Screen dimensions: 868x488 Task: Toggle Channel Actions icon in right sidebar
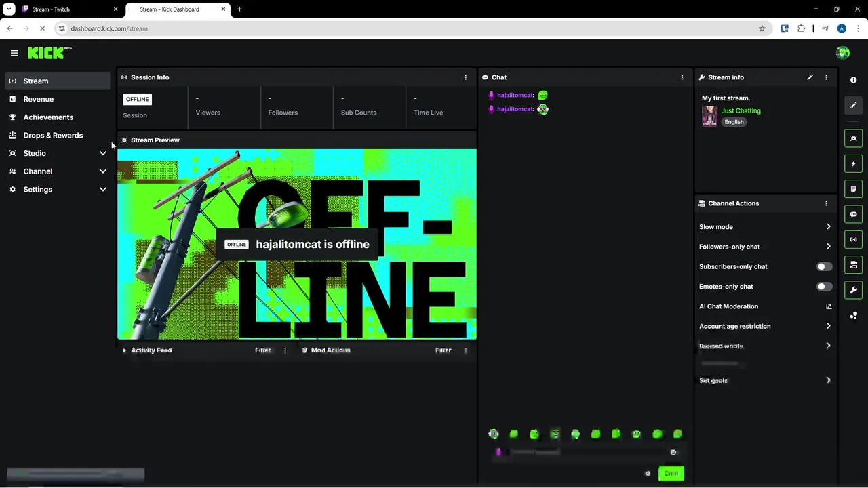pyautogui.click(x=853, y=265)
